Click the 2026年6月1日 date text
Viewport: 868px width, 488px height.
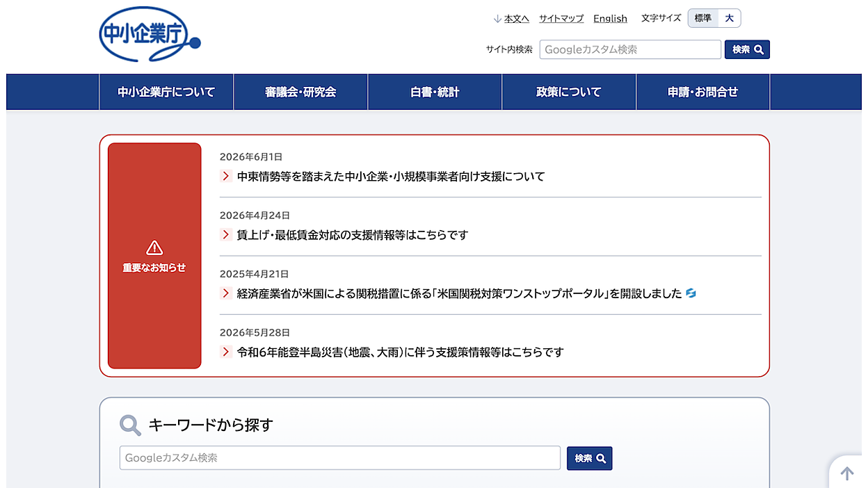(251, 157)
